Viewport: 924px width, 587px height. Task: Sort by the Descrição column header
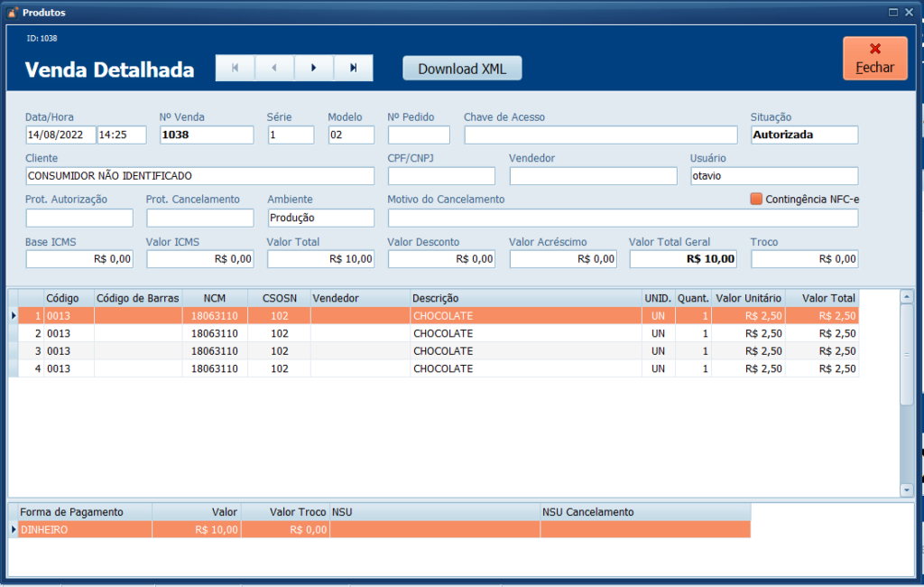point(525,298)
